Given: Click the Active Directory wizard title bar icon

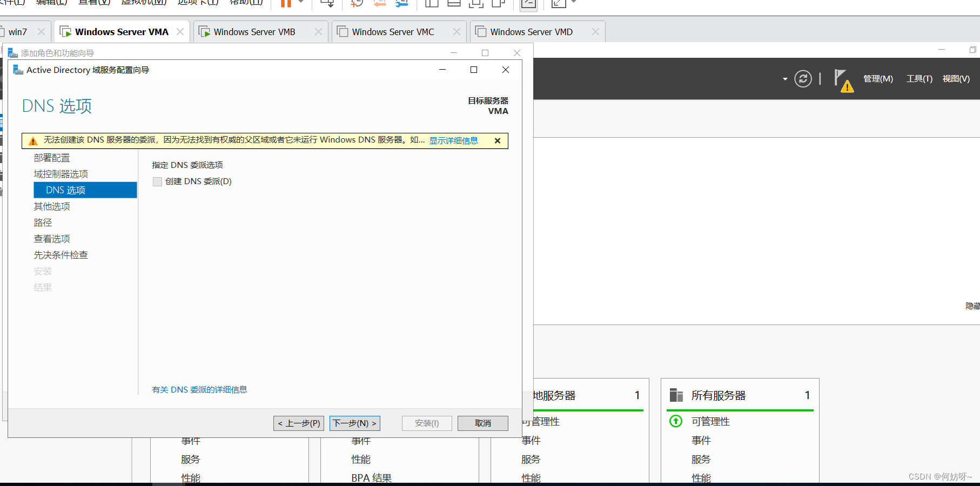Looking at the screenshot, I should point(18,70).
